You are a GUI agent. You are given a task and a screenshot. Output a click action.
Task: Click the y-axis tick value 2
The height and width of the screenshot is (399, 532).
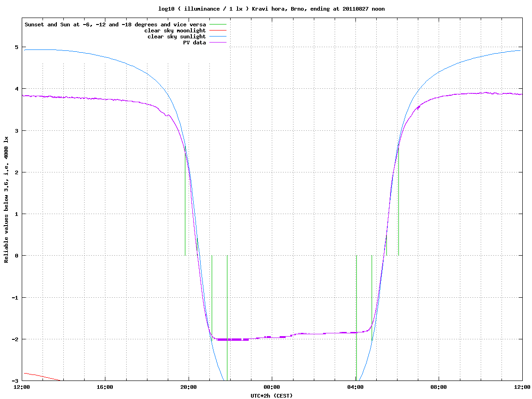(17, 172)
